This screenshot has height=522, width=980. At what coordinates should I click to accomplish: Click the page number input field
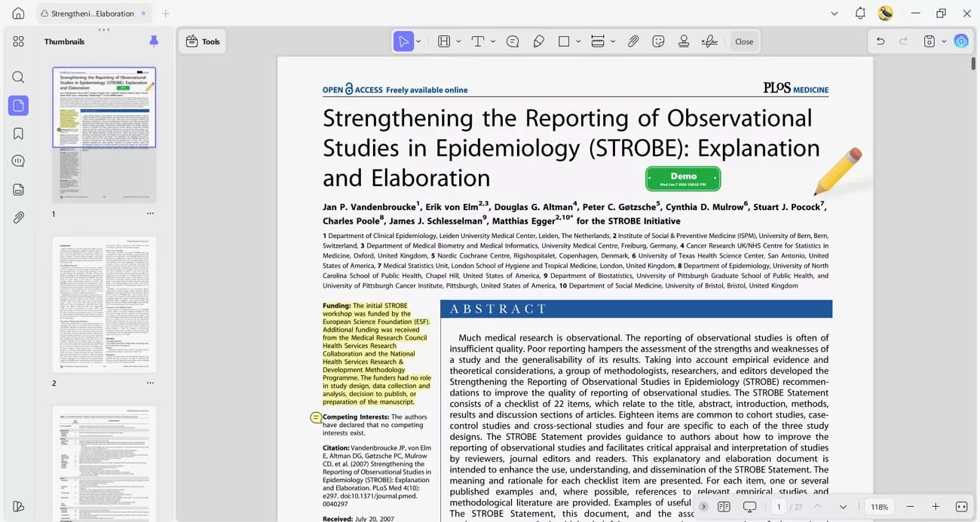pos(779,507)
